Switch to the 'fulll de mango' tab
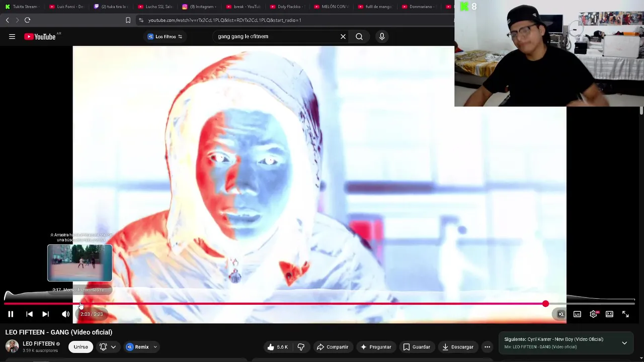Screen dimensions: 644x362 (x=375, y=7)
